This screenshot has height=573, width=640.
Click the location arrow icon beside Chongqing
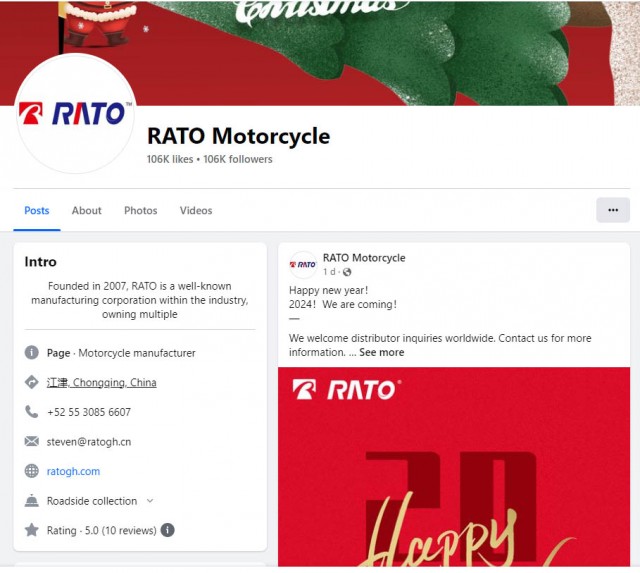tap(31, 382)
